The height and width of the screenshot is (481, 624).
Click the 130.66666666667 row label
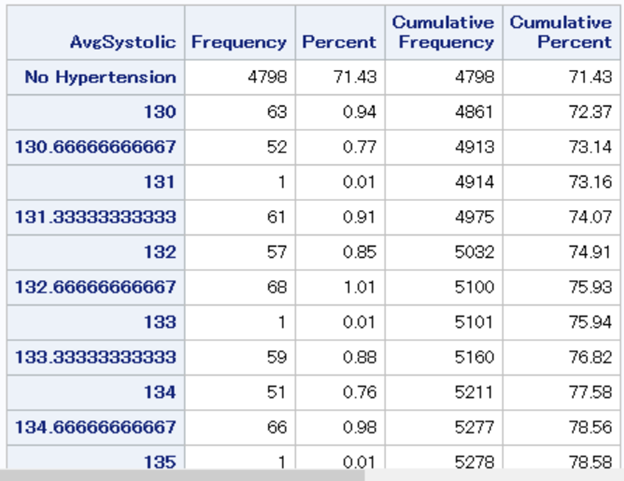tap(96, 147)
